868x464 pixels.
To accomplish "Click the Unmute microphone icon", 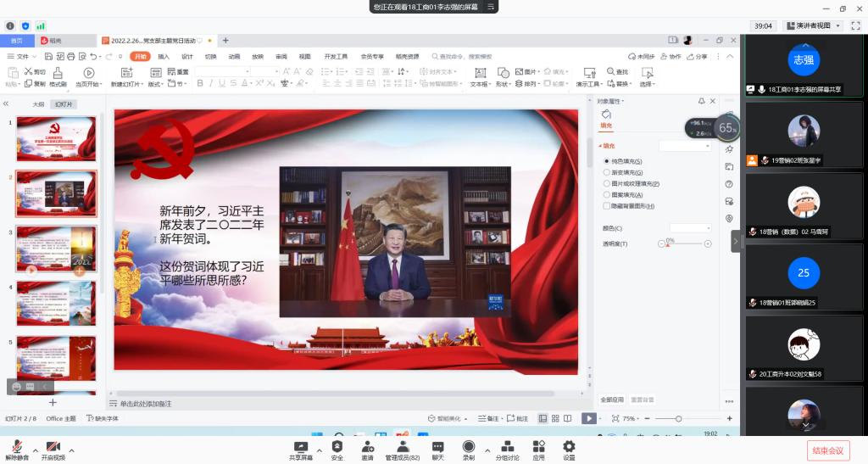I will (x=16, y=446).
